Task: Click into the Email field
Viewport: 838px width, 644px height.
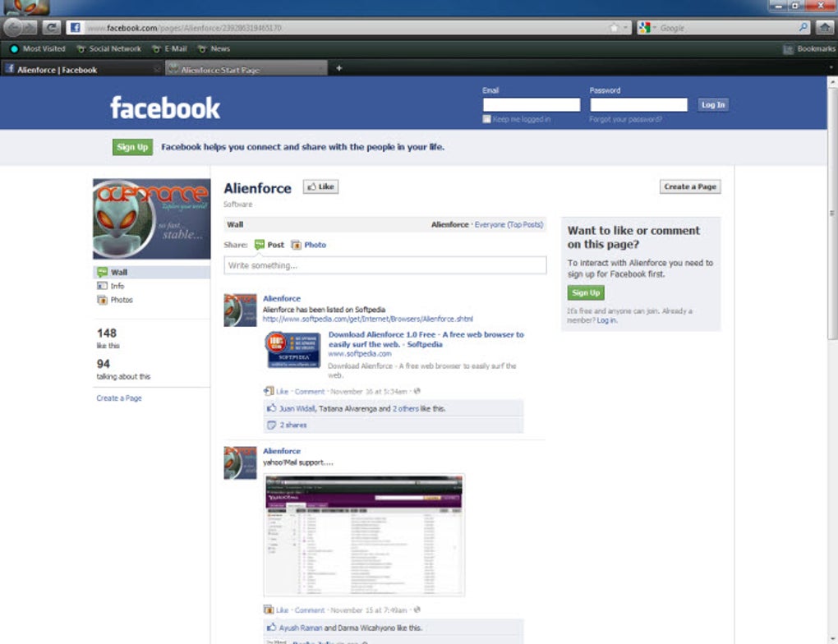Action: click(x=532, y=105)
